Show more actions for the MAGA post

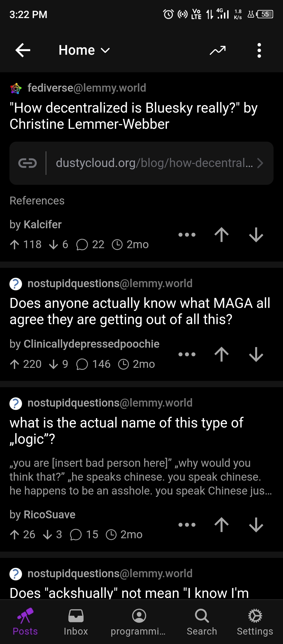pos(187,354)
